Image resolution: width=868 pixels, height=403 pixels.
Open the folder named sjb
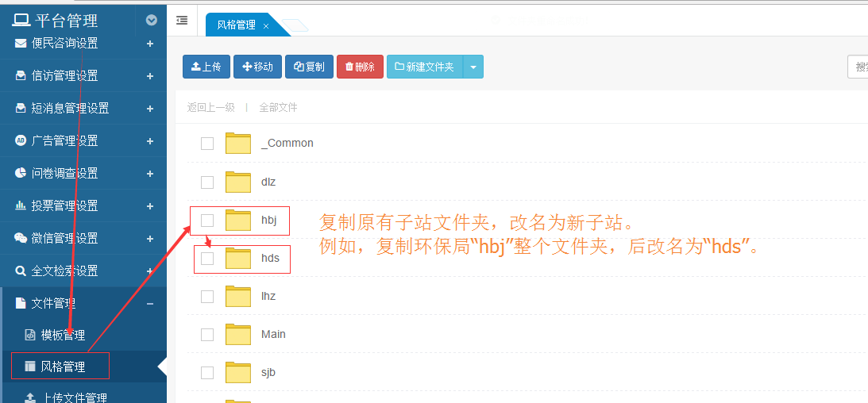click(268, 372)
